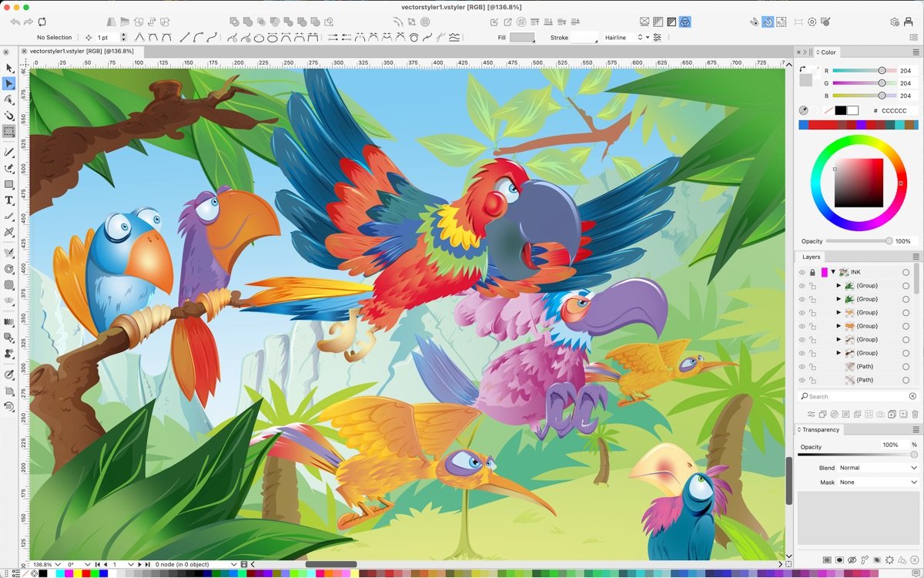Collapse the right panel dock chevrons

pyautogui.click(x=805, y=52)
